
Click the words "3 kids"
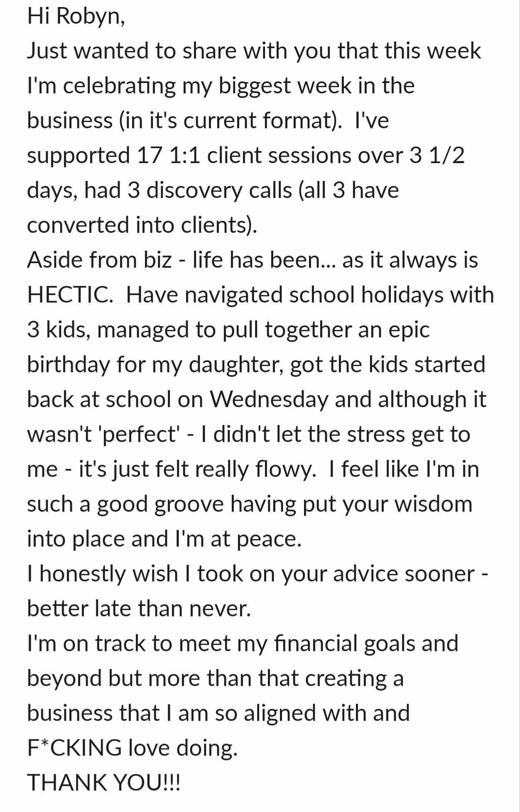[59, 330]
